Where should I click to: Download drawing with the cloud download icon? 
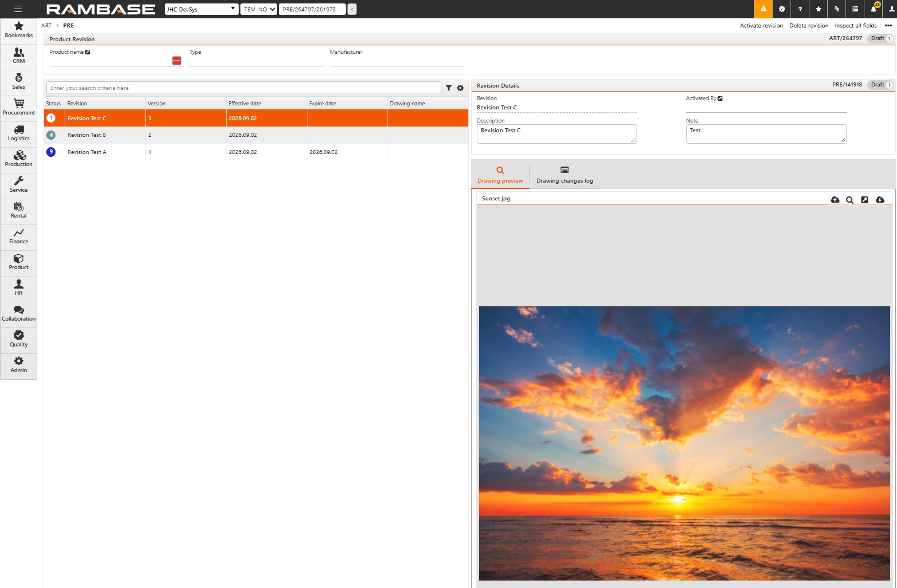click(x=880, y=200)
